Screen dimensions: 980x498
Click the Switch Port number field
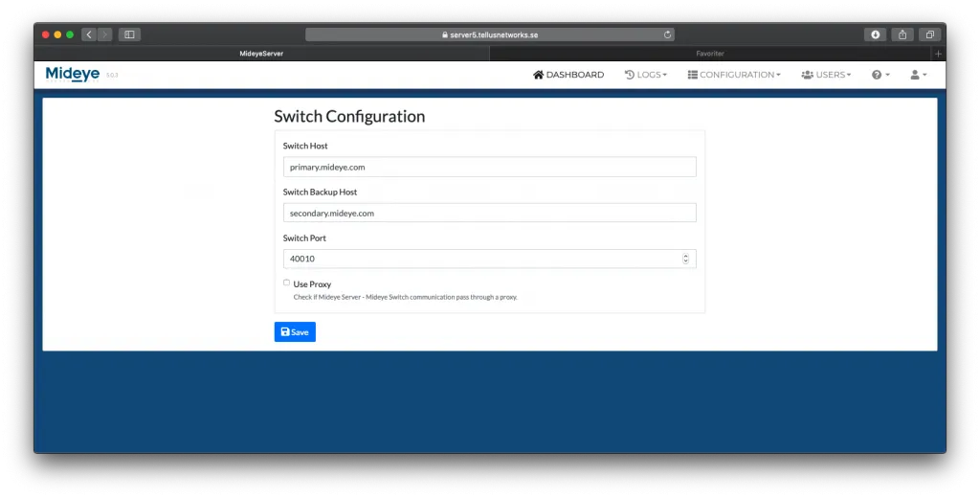click(489, 259)
